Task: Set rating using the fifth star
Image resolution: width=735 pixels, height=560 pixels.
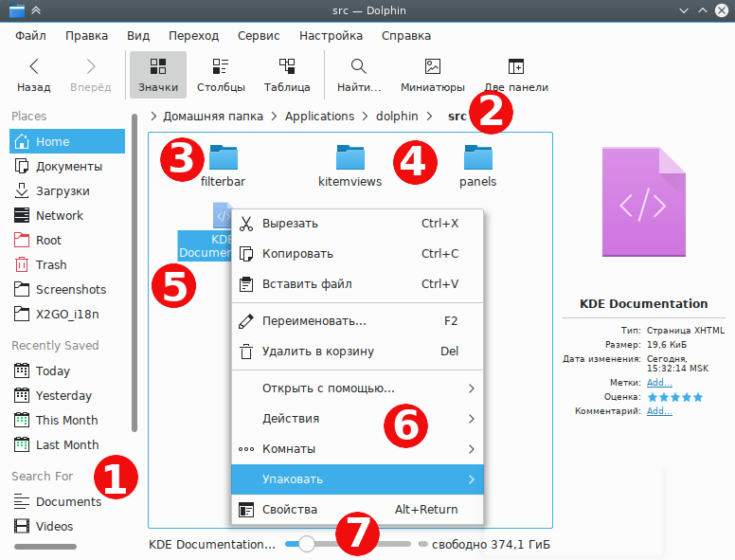Action: (698, 397)
